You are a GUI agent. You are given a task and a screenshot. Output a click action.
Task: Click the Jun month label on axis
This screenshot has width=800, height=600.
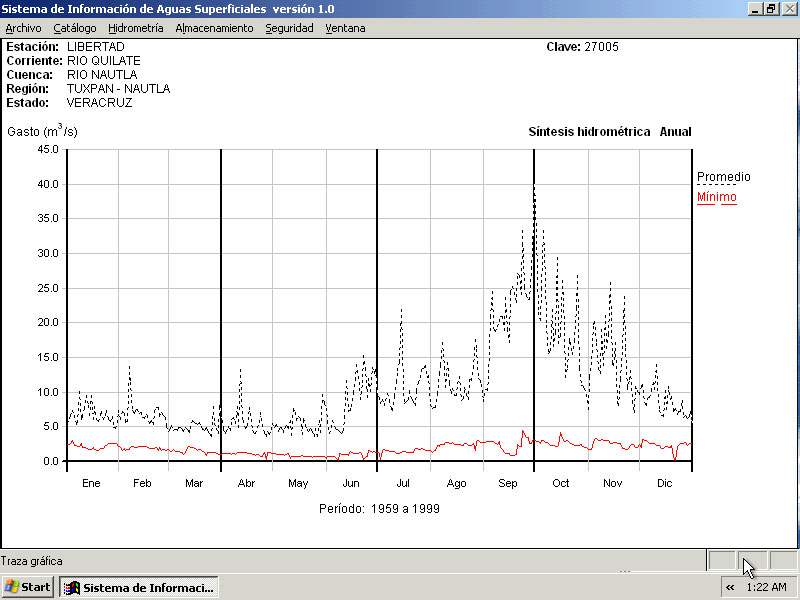351,483
